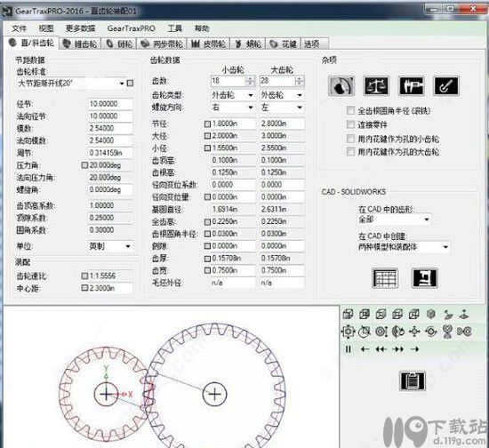Viewport: 489px width, 448px height.
Task: Open the 帮助 menu
Action: (202, 28)
